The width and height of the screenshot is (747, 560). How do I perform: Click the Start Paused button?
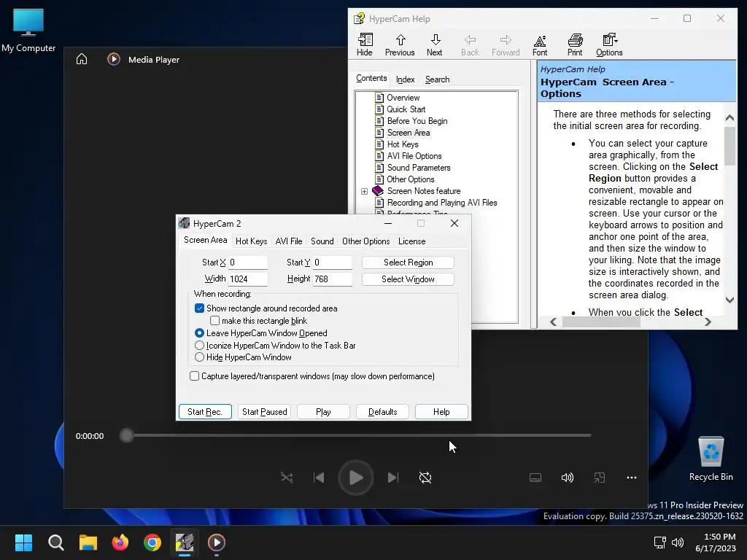tap(264, 412)
